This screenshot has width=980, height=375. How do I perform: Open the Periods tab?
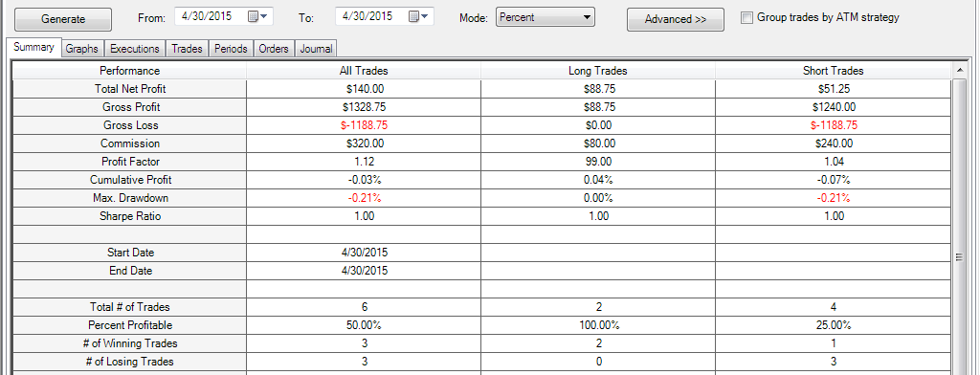coord(232,49)
